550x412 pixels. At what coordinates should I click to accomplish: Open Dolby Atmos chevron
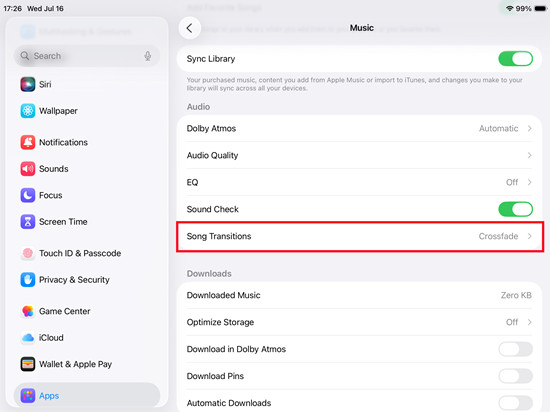530,128
